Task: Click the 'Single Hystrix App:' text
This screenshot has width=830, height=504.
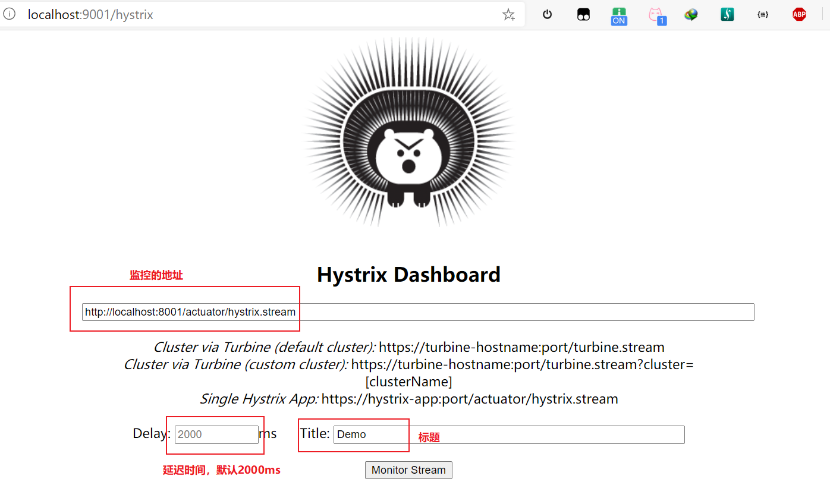Action: tap(259, 399)
